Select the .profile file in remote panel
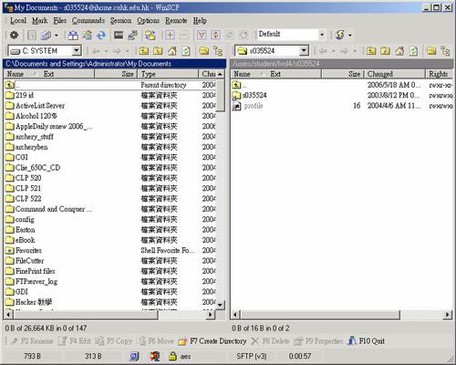Screen dimensions: 456x365 point(253,106)
